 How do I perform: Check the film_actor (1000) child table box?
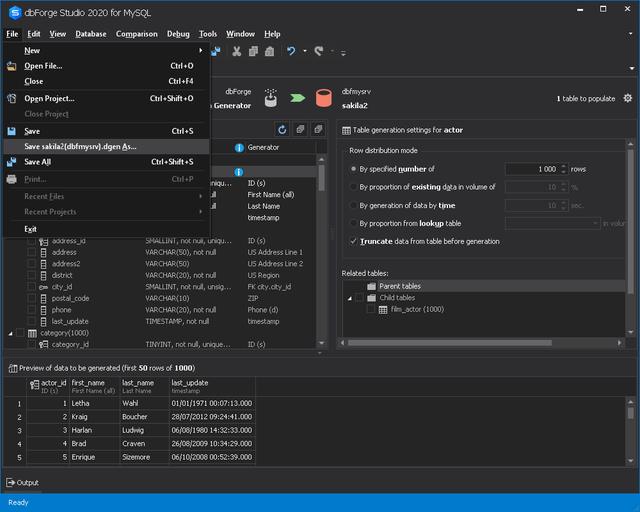pyautogui.click(x=369, y=310)
